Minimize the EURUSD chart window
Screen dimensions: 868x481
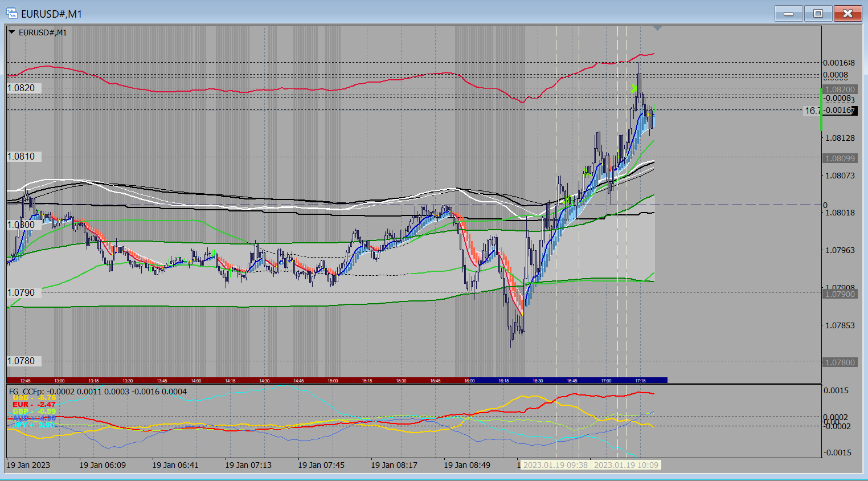pos(788,13)
